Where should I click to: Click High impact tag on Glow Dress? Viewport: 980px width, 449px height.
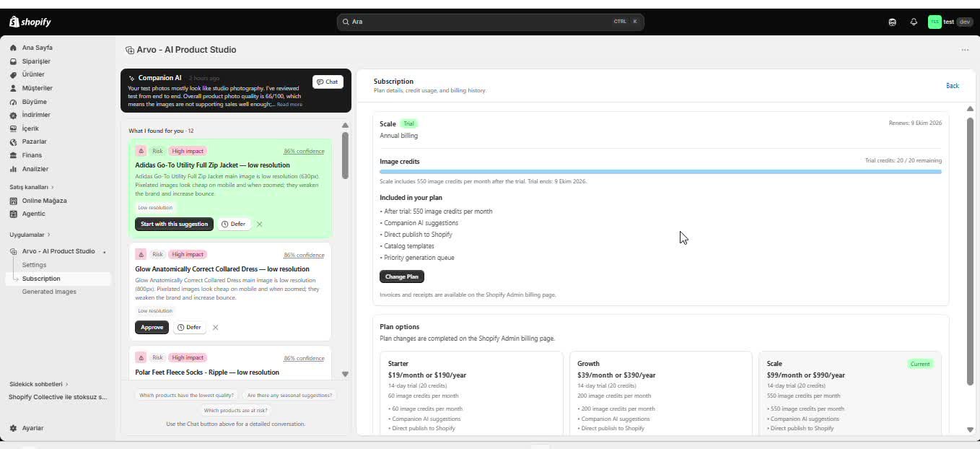(x=188, y=254)
